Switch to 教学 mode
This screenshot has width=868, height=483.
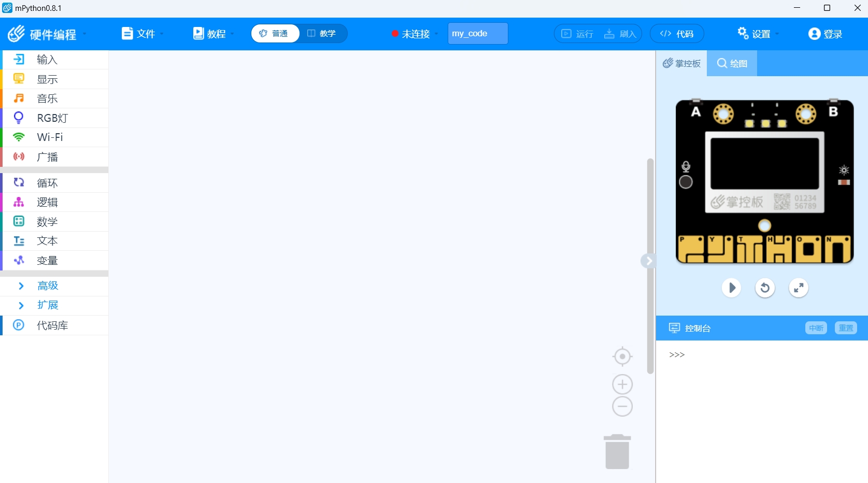322,33
